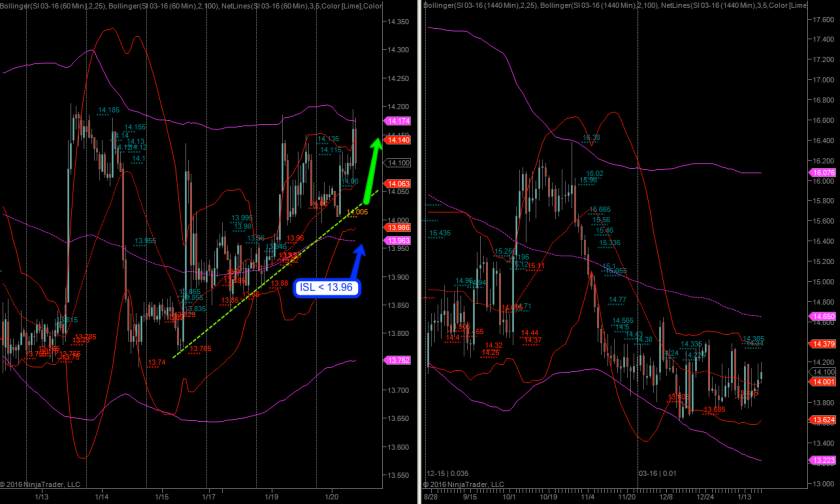Image resolution: width=840 pixels, height=504 pixels.
Task: Click the 15.435 swing label on daily chart
Action: tap(440, 234)
